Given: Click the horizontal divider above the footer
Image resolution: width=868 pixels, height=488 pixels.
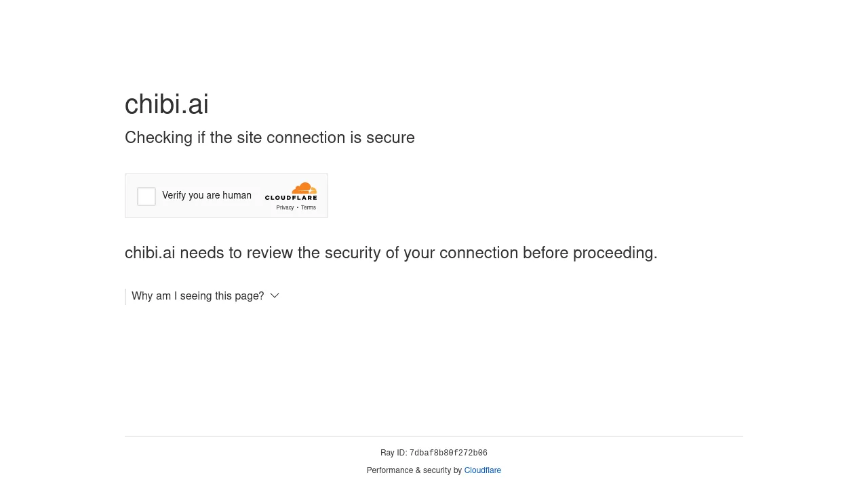Looking at the screenshot, I should pos(434,436).
